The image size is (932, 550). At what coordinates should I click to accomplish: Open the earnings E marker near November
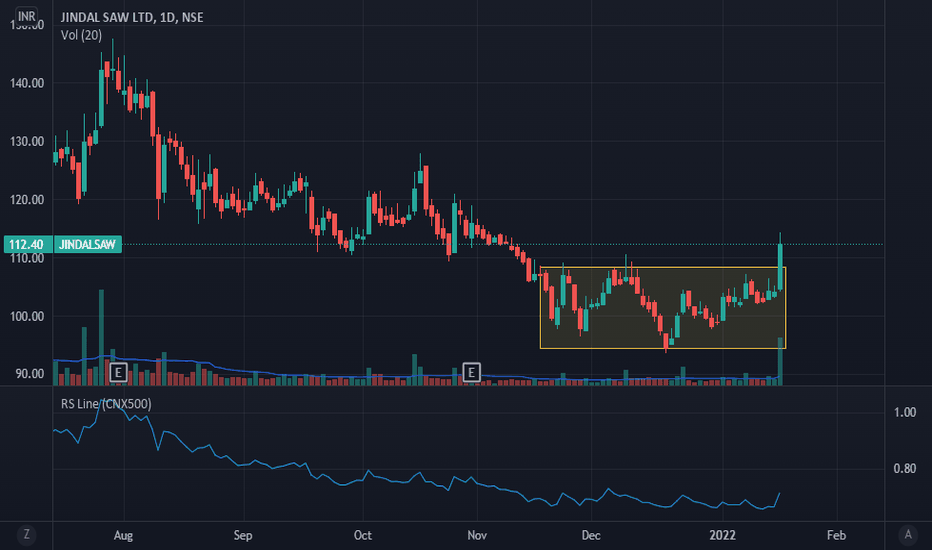pyautogui.click(x=471, y=373)
